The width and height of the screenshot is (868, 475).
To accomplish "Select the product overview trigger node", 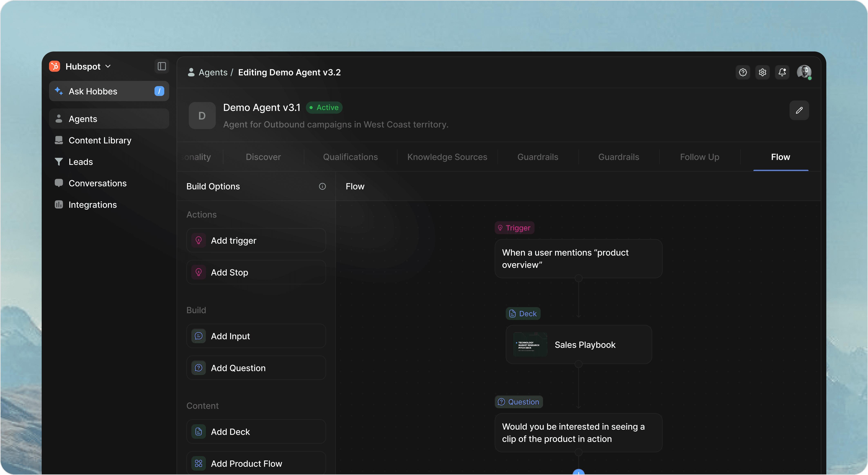I will [578, 259].
